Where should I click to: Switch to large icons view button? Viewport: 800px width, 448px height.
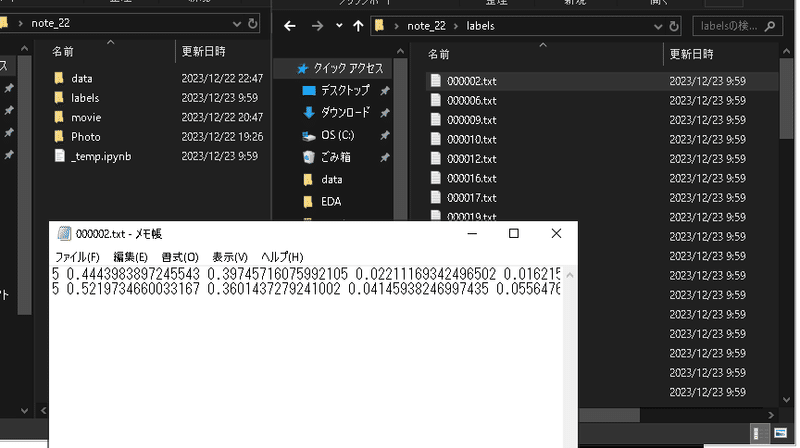coord(780,433)
